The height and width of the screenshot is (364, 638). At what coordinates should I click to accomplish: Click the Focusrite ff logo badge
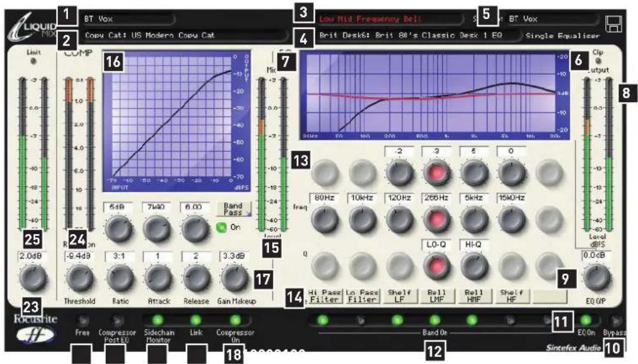pos(35,334)
